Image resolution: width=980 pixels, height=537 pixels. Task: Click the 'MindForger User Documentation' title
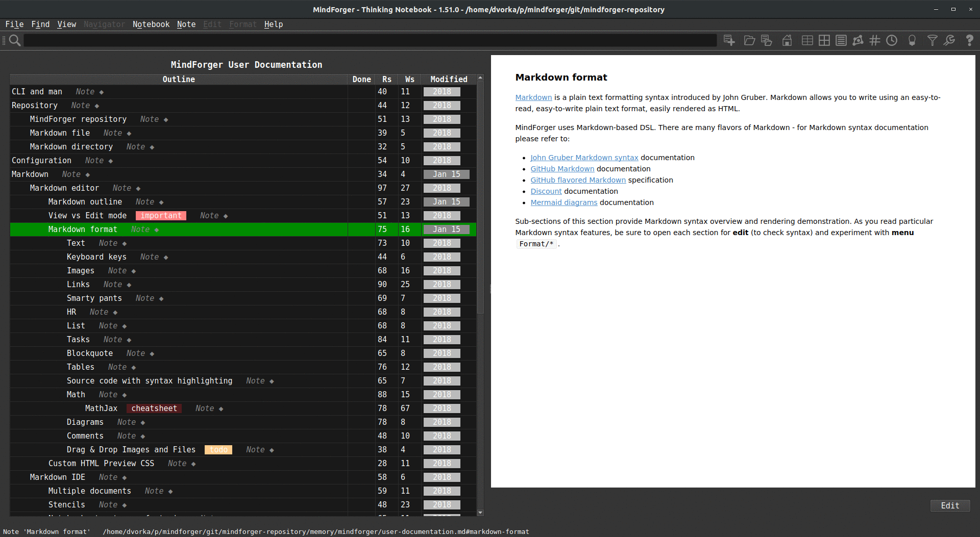click(x=247, y=65)
